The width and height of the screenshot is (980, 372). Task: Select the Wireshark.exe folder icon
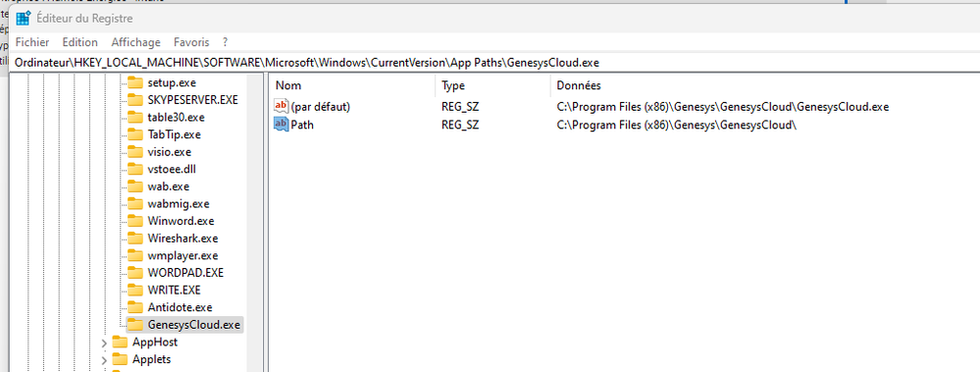click(x=135, y=238)
